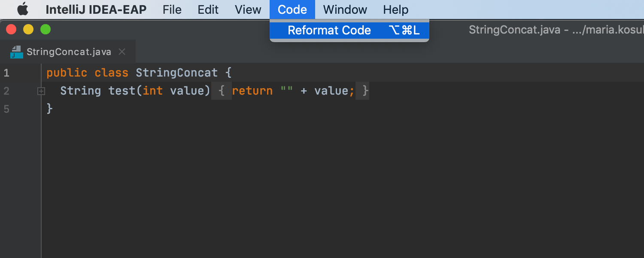Viewport: 644px width, 258px height.
Task: Click the green maximize window button
Action: [x=46, y=29]
